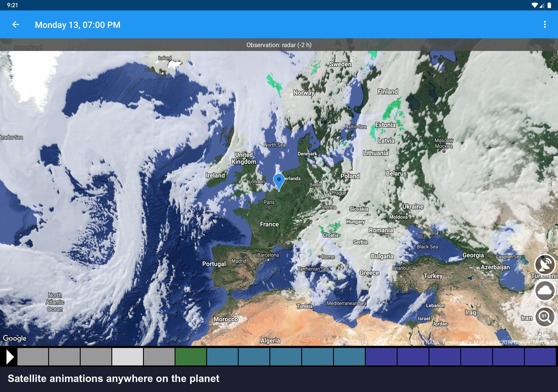Tap the 'London' city label
558x392 pixels.
(256, 181)
